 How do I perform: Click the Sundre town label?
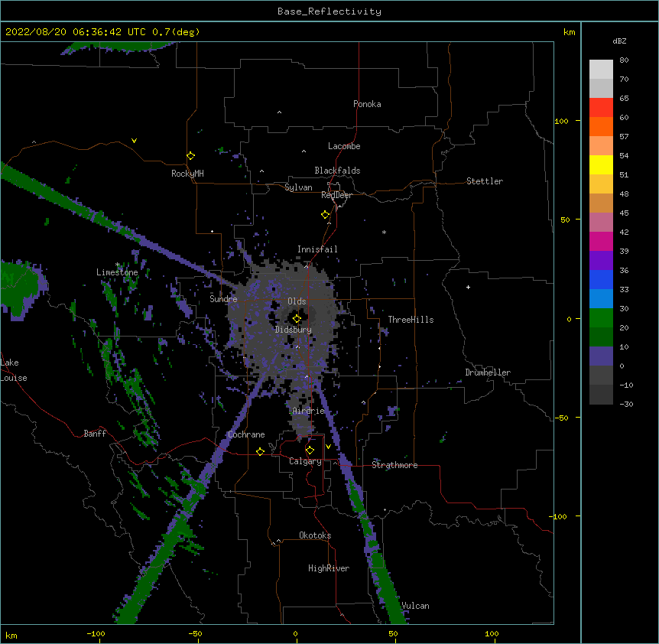(x=223, y=299)
